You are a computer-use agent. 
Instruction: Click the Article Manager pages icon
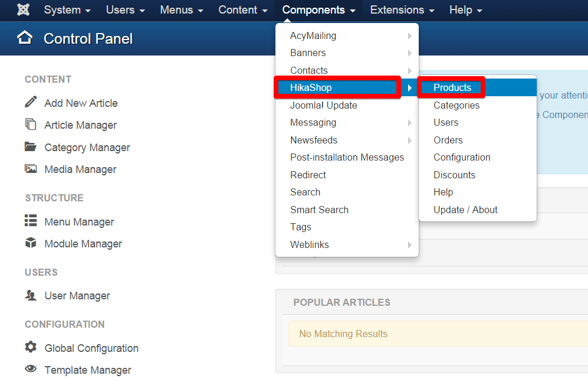31,124
